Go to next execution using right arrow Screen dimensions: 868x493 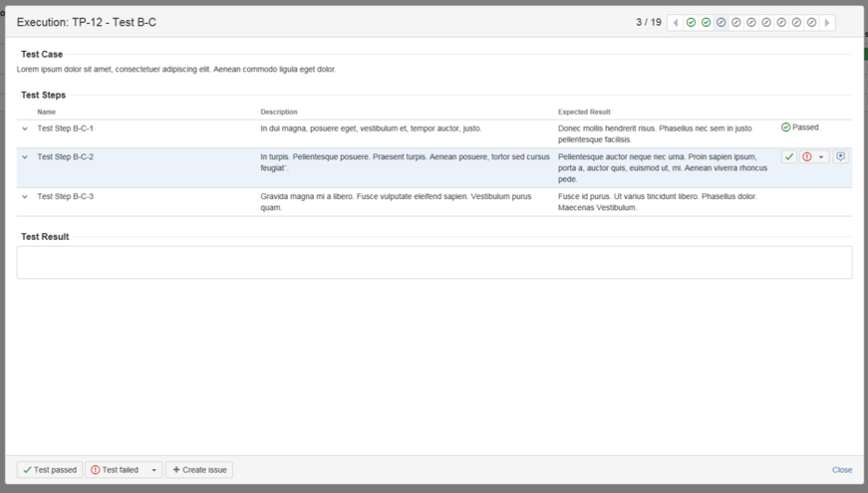[827, 22]
